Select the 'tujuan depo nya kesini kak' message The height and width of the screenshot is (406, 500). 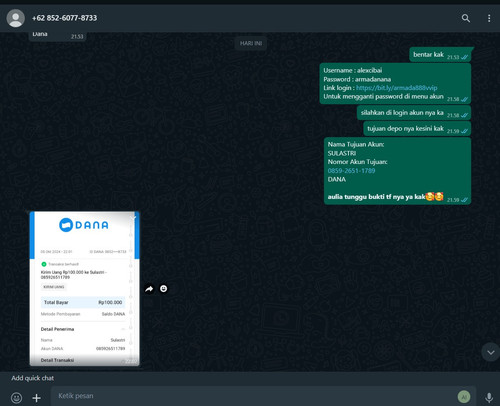pyautogui.click(x=417, y=129)
